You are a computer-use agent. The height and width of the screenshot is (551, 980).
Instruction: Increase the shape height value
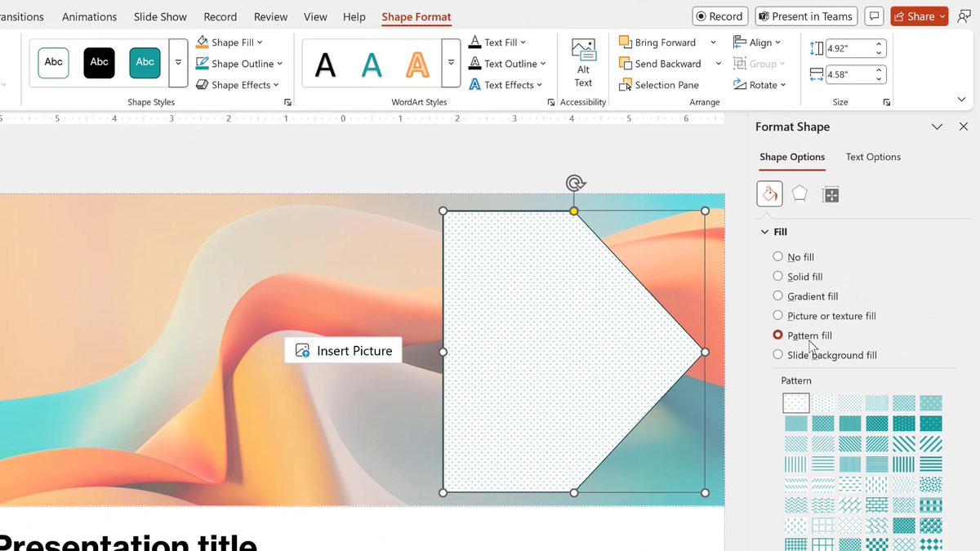pyautogui.click(x=879, y=45)
